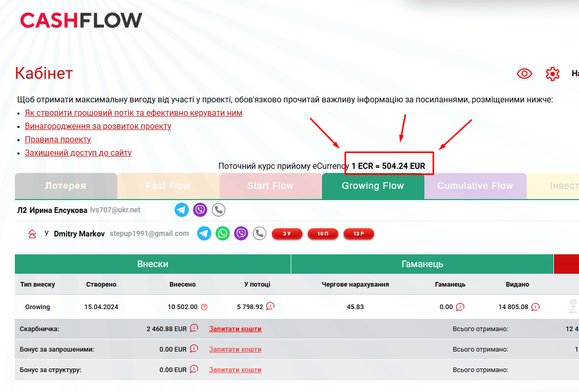Switch to the Fast Flow tab
This screenshot has height=392, width=579.
[168, 186]
